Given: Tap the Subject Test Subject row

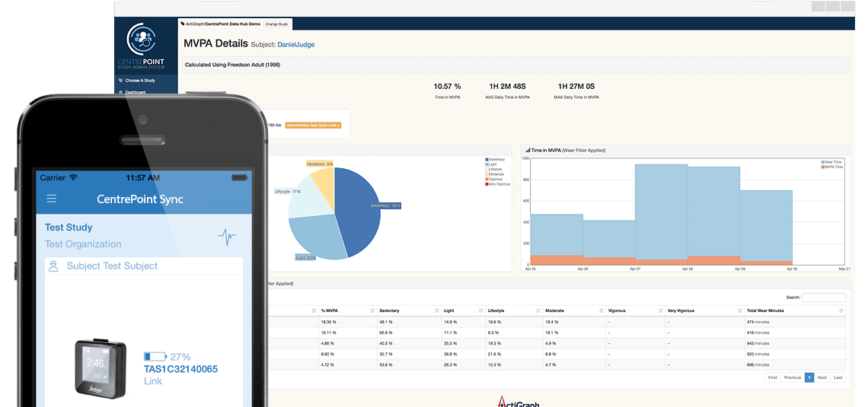Looking at the screenshot, I should [x=144, y=266].
